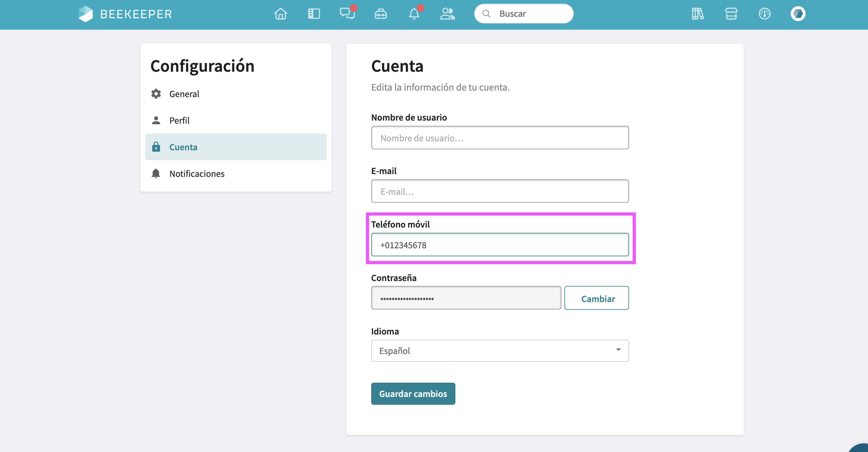Click the Beekeeper logo
This screenshot has width=868, height=452.
coord(125,14)
